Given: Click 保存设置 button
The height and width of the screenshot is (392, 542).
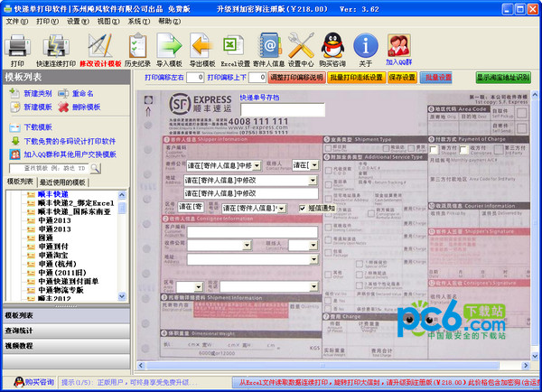Looking at the screenshot, I should point(402,78).
